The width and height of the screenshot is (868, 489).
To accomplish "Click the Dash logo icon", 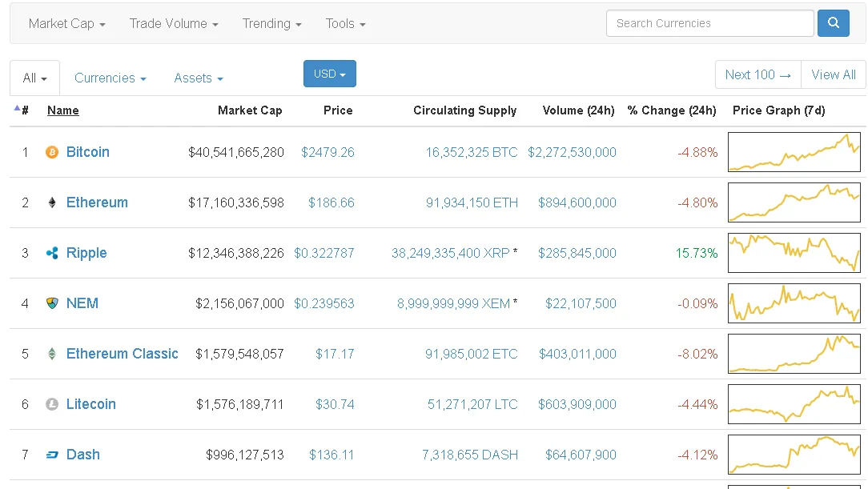I will coord(52,455).
